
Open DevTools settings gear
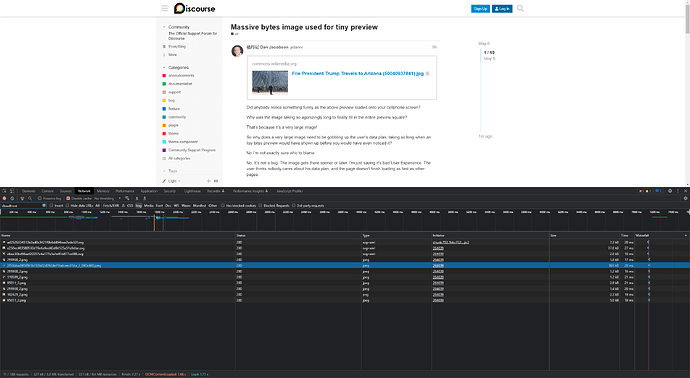pyautogui.click(x=670, y=191)
